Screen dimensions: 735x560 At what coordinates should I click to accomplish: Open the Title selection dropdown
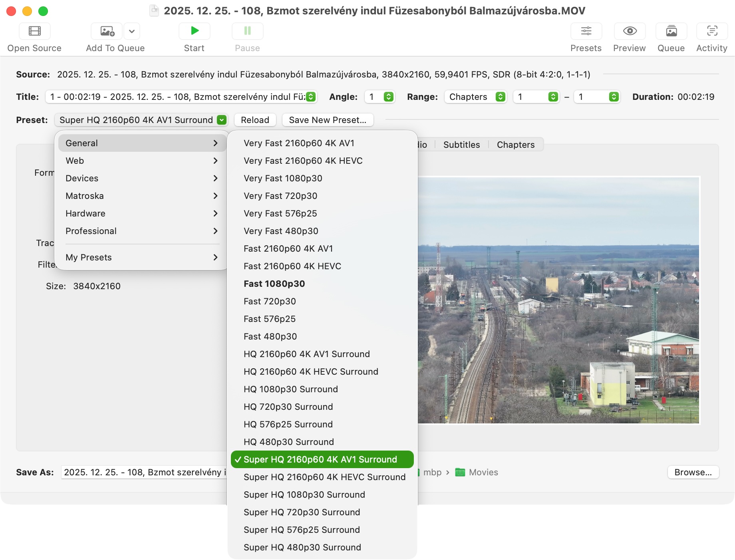click(x=181, y=97)
